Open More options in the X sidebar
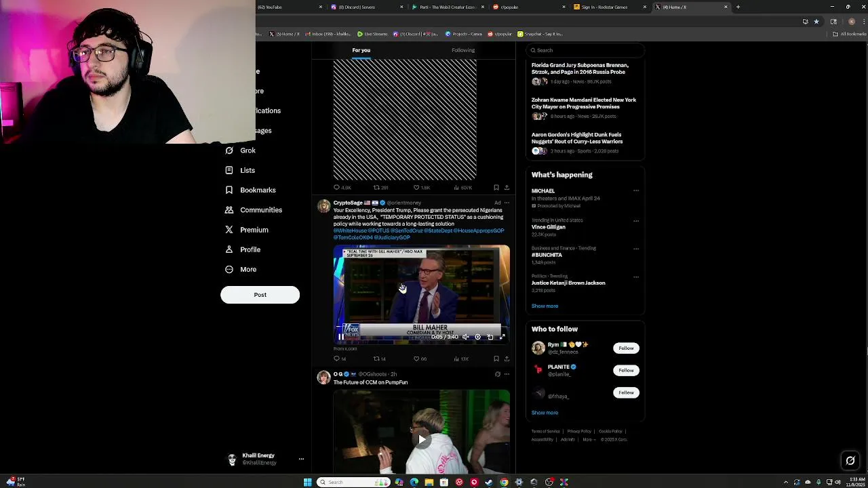 241,269
